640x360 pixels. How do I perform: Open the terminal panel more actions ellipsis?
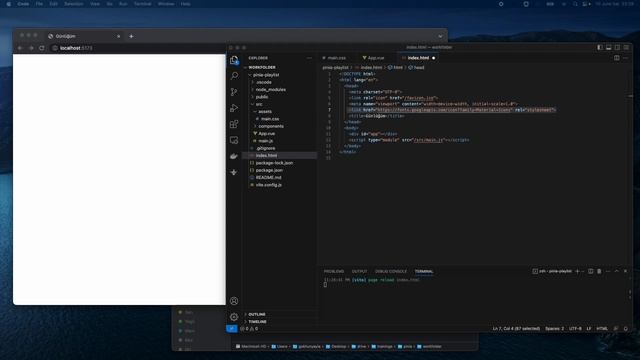tap(608, 271)
